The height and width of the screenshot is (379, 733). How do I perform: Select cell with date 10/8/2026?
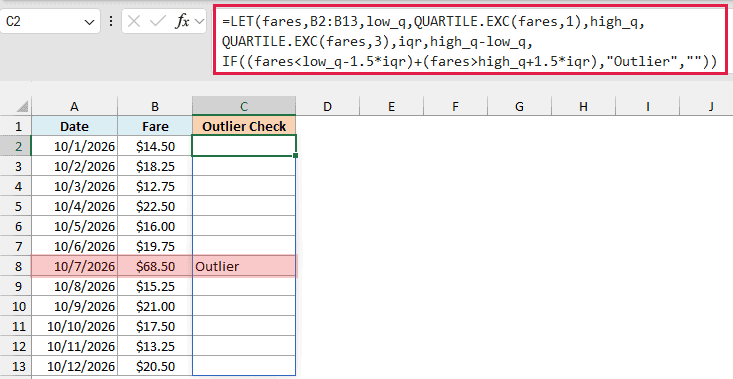click(74, 286)
